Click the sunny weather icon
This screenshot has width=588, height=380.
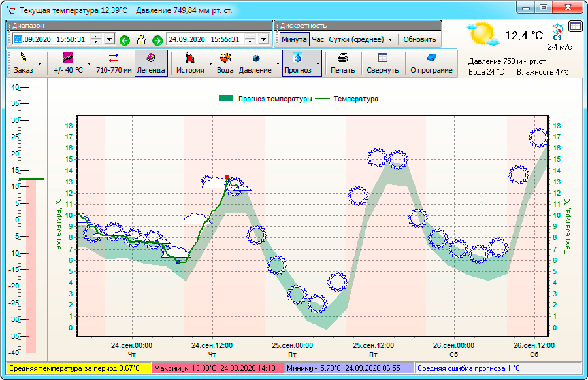coord(482,34)
